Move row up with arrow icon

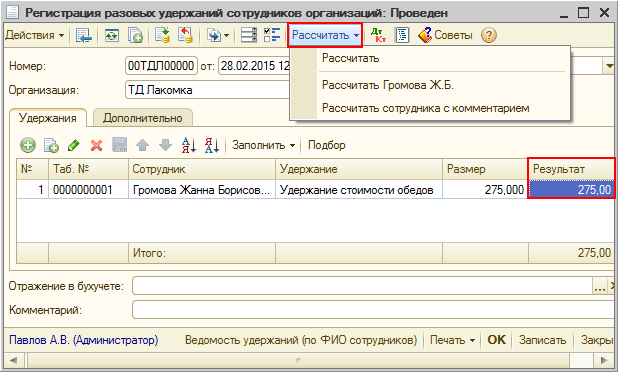tap(142, 145)
